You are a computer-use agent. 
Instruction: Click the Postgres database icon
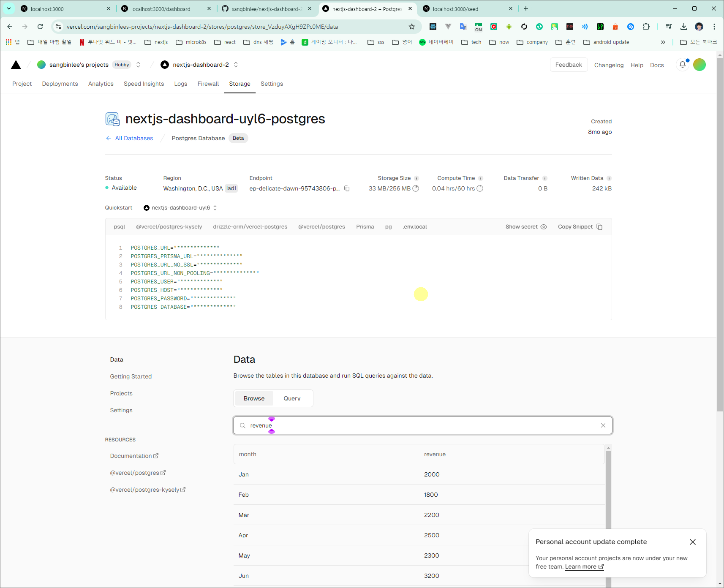(112, 119)
